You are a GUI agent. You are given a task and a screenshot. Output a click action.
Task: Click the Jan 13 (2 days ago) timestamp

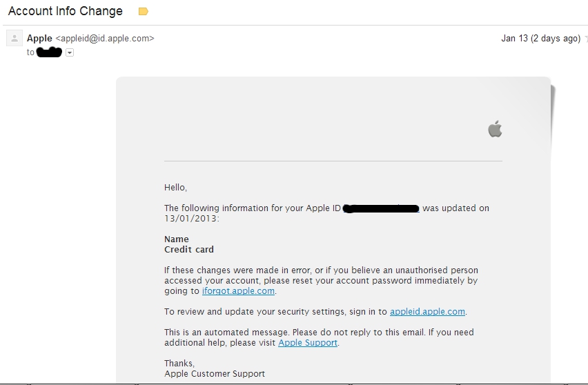coord(541,38)
